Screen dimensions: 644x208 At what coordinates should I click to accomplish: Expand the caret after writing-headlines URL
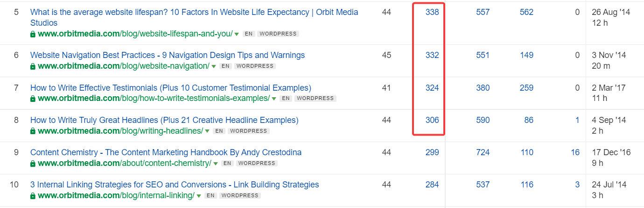pos(207,131)
